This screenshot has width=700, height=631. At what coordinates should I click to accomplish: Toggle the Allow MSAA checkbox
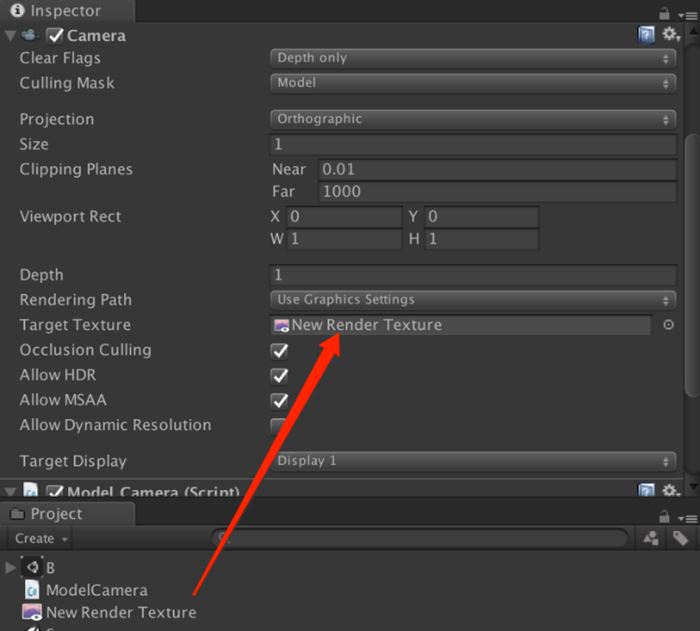[280, 401]
